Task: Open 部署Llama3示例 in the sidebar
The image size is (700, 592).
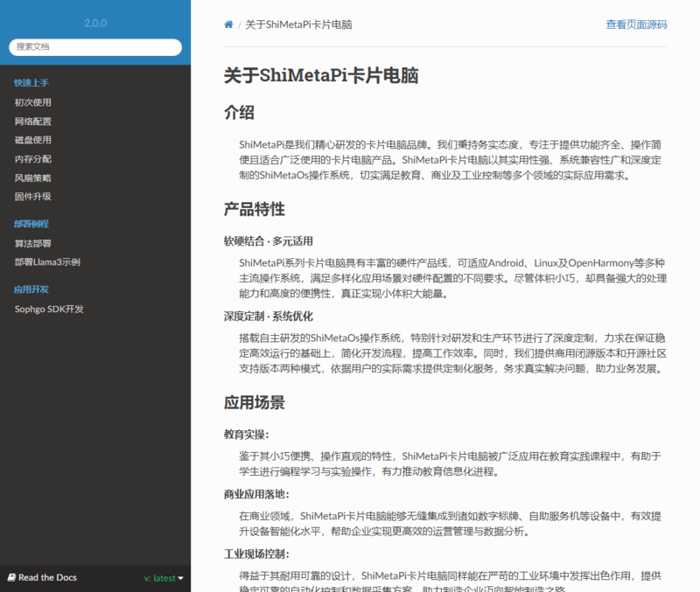Action: (x=47, y=262)
